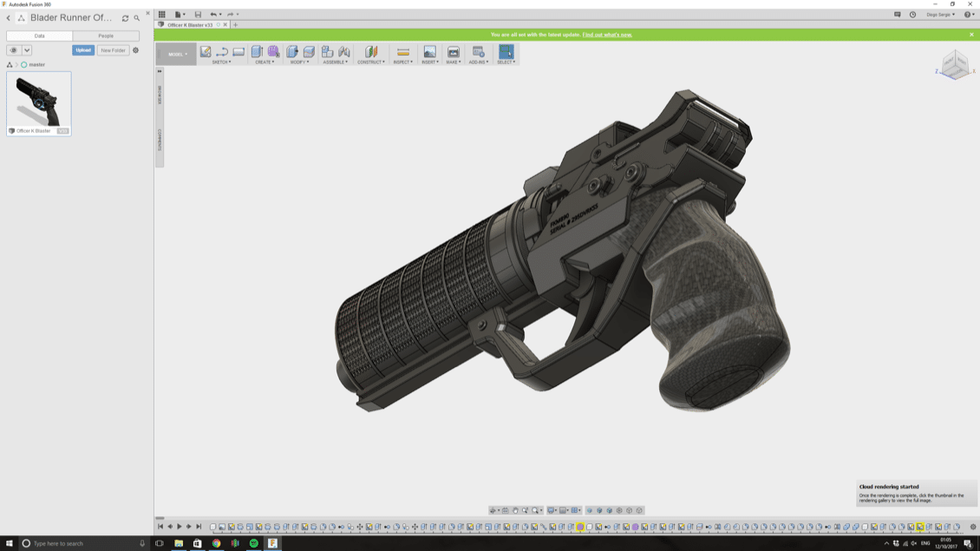This screenshot has width=980, height=551.
Task: Open the data panel grid icon
Action: 162,15
